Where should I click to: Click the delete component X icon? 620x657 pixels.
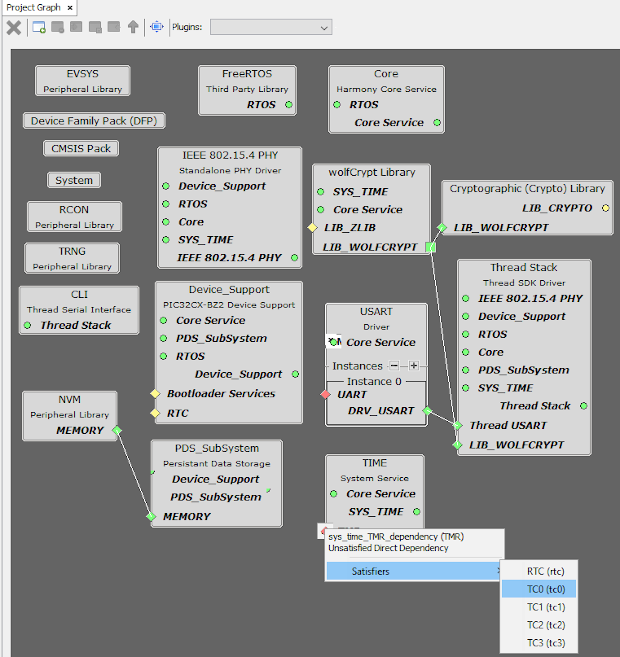tap(14, 27)
